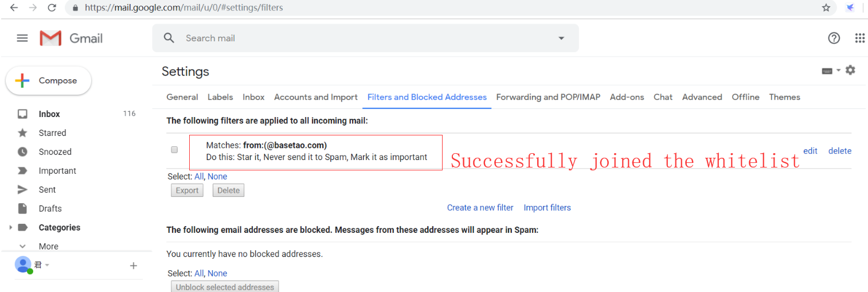Click the Create a new filter link
Screen dimensions: 868x292
[480, 208]
